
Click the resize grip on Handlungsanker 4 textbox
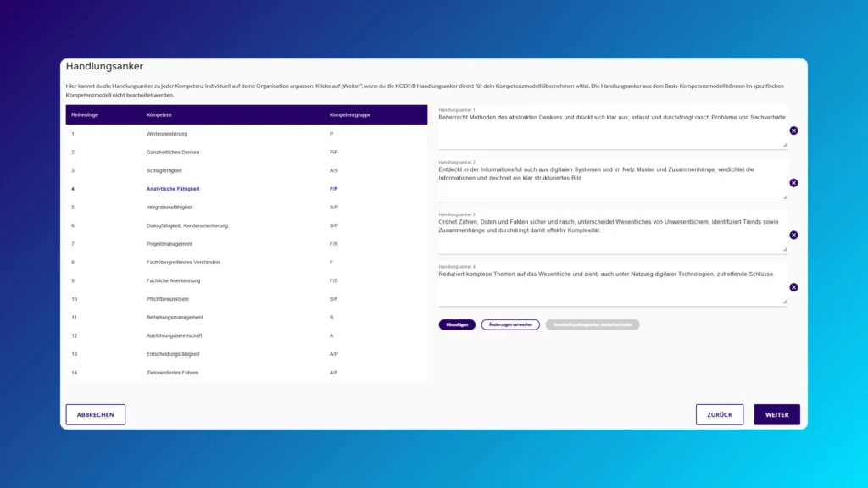(783, 302)
